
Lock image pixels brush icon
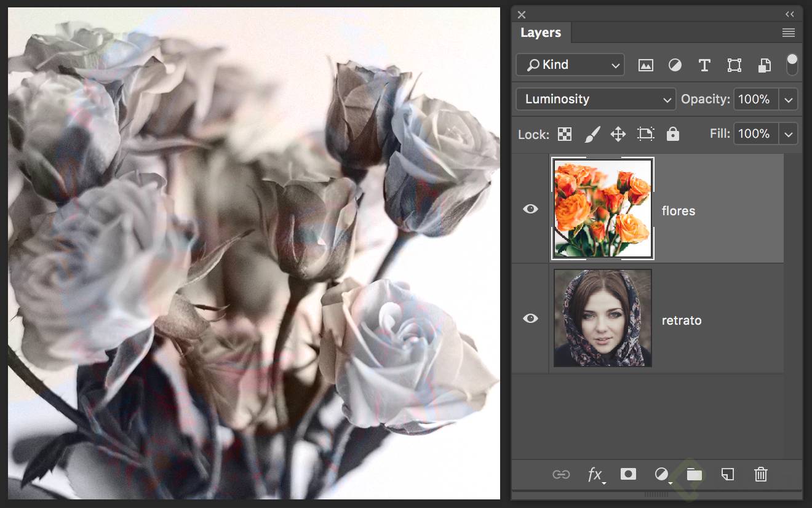click(x=592, y=134)
